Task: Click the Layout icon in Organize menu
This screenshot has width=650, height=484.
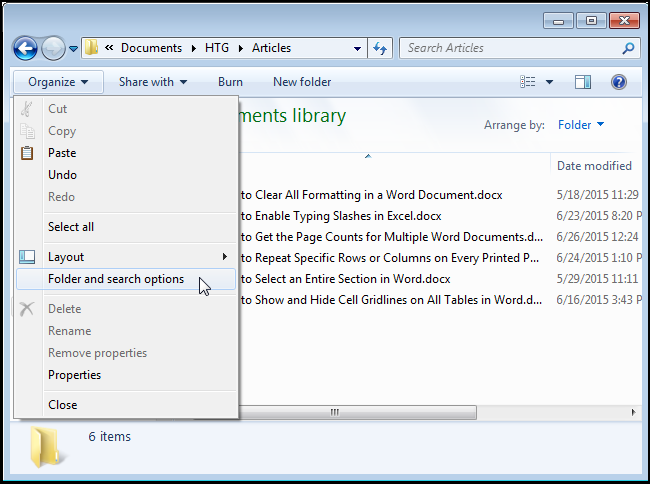Action: coord(27,257)
